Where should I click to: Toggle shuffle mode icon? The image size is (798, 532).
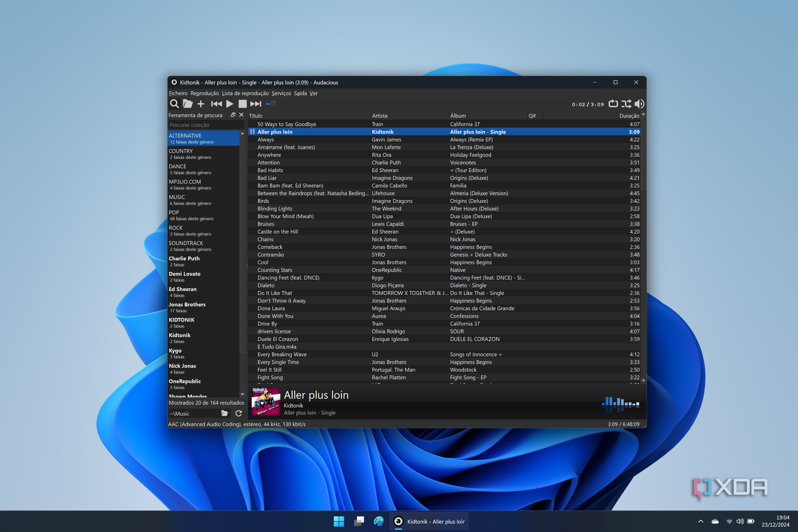click(626, 103)
